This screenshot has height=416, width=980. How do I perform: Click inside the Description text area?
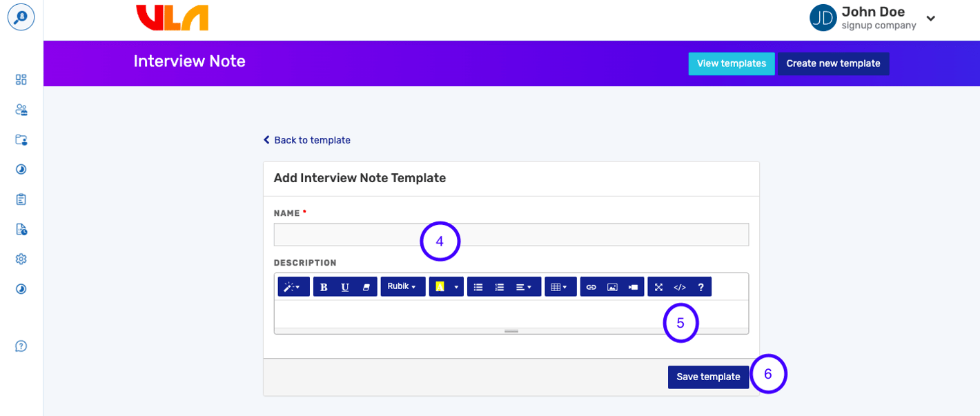(x=511, y=314)
